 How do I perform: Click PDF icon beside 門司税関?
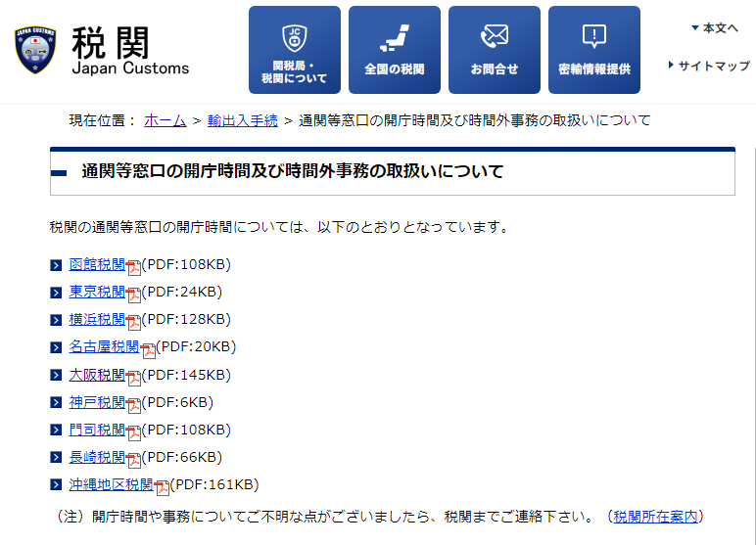133,432
